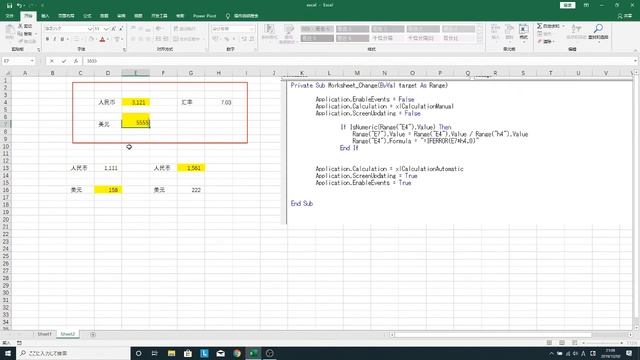Click row header 20

(x=6, y=219)
